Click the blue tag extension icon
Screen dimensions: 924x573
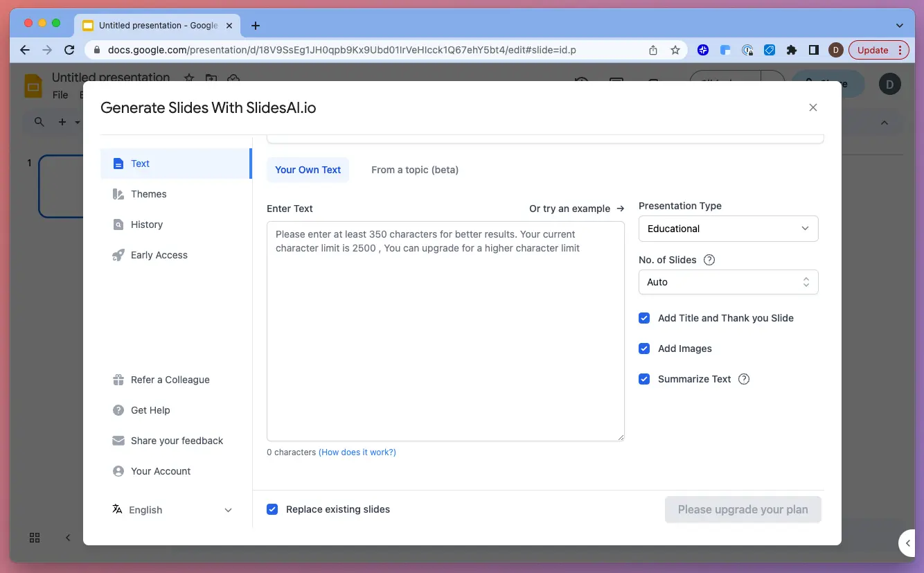pos(770,50)
